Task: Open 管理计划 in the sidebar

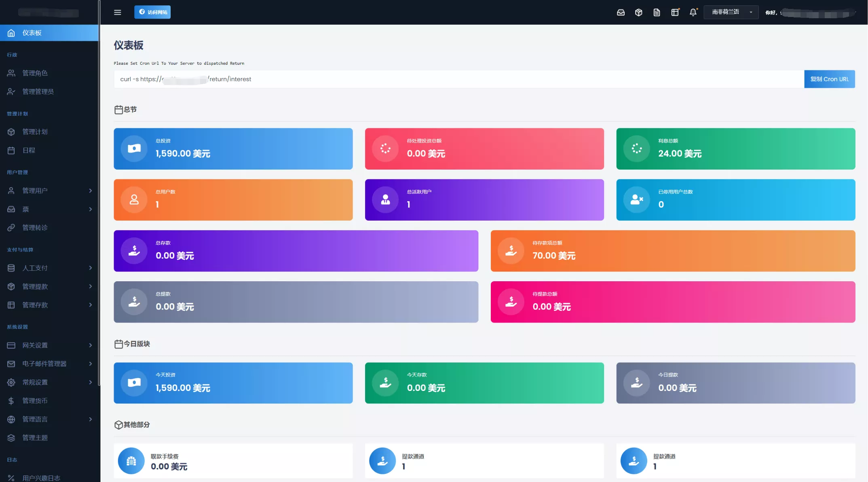Action: [49, 132]
